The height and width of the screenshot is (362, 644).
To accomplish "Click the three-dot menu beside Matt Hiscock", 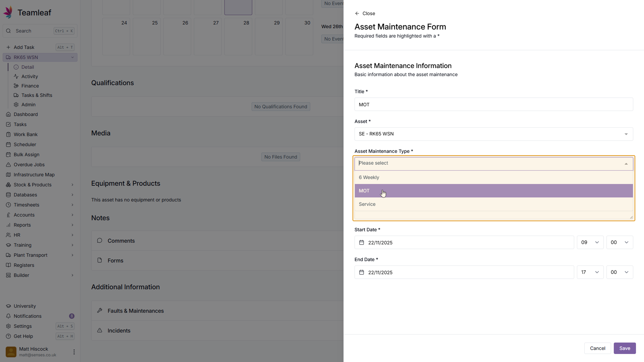I will [x=74, y=352].
